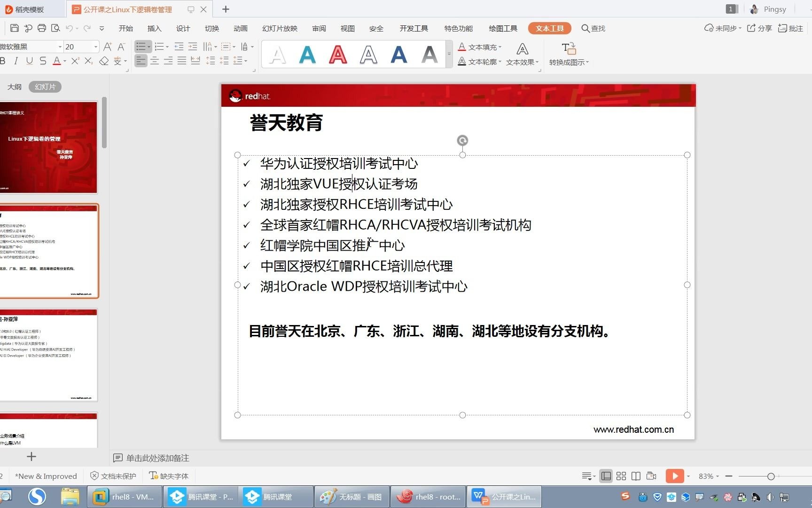Open the 幻灯片放映 ribbon tab
Viewport: 812px width, 508px height.
(x=280, y=28)
